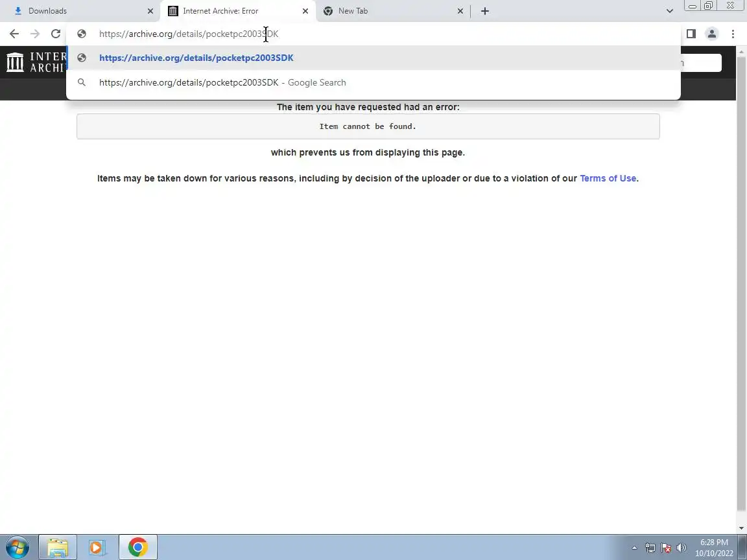Screen dimensions: 747x560
Task: Open the Terms of Use link
Action: coord(608,178)
